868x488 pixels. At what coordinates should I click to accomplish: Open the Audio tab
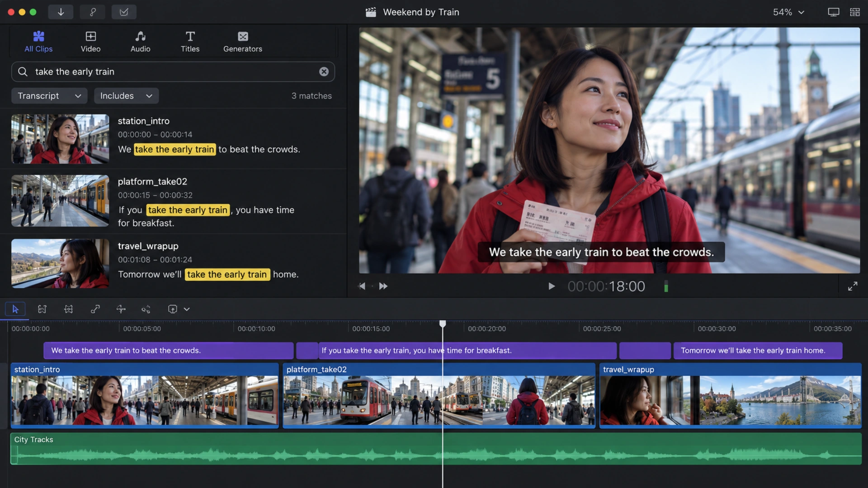tap(140, 42)
